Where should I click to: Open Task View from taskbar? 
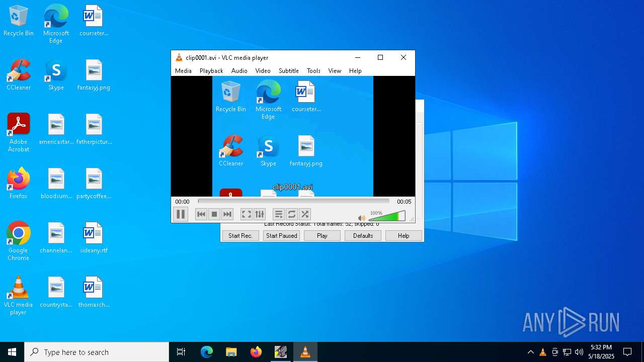pos(181,352)
